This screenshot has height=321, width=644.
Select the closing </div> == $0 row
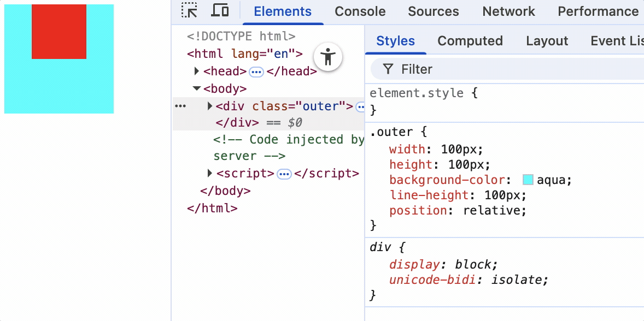pos(259,123)
